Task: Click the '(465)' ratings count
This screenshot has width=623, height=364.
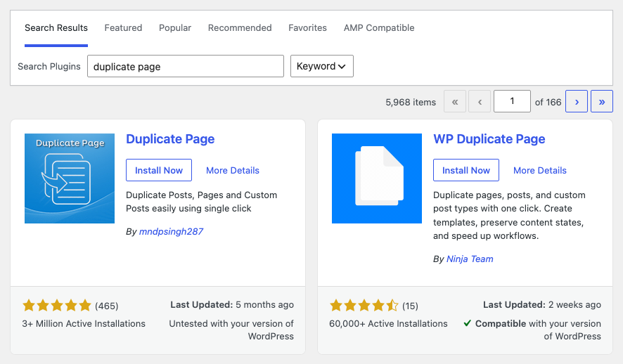Action: click(x=106, y=306)
